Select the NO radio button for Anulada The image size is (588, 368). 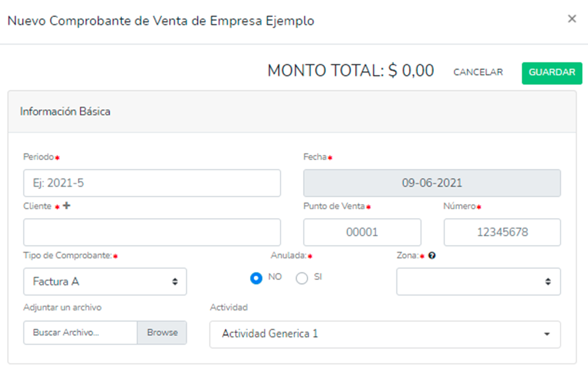(x=257, y=278)
